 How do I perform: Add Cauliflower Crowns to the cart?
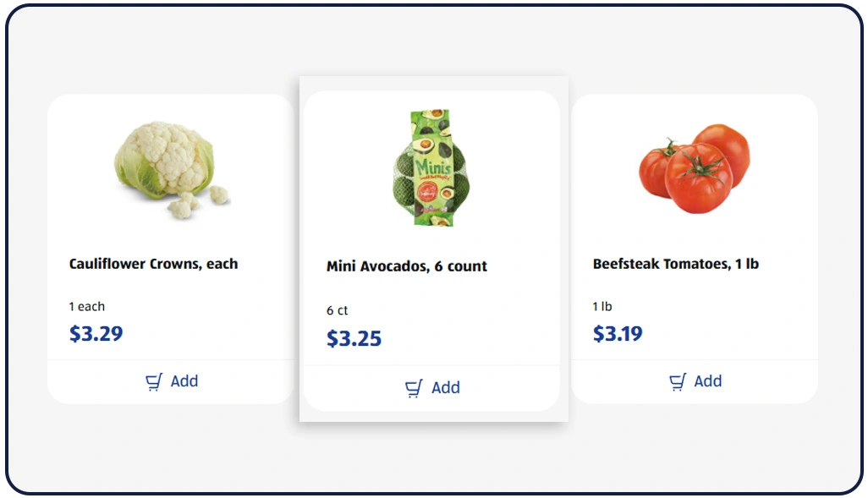point(171,381)
